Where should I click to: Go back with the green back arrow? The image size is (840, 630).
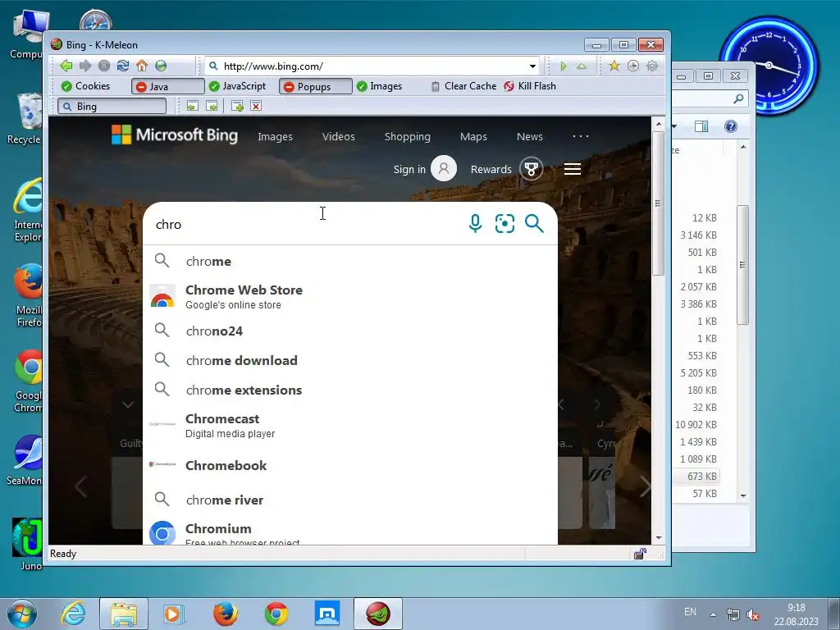pyautogui.click(x=66, y=66)
